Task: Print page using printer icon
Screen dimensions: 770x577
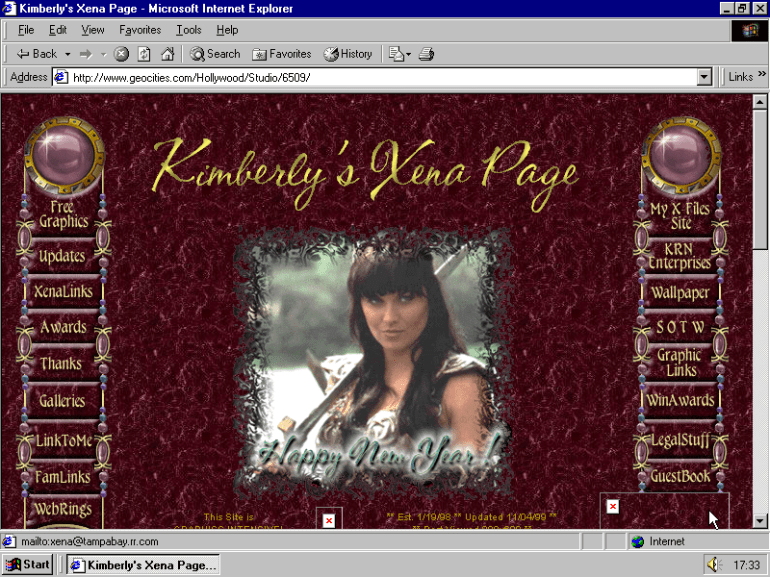Action: coord(426,54)
